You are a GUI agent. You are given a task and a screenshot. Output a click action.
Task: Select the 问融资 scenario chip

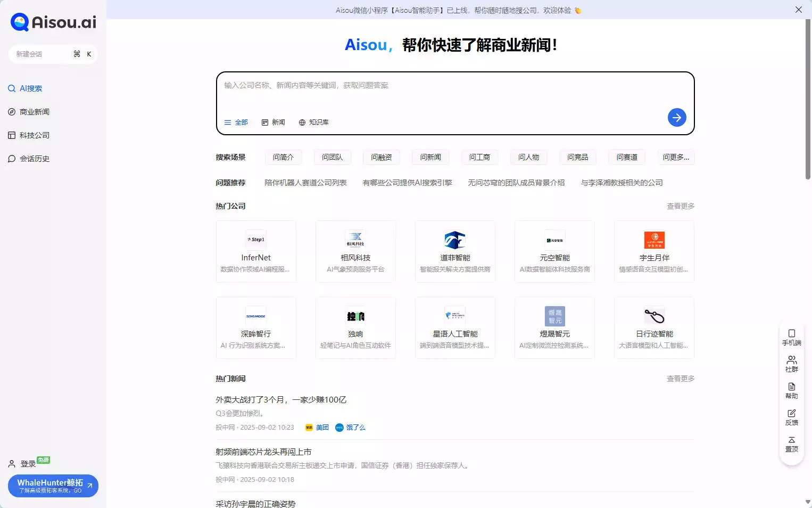[381, 157]
